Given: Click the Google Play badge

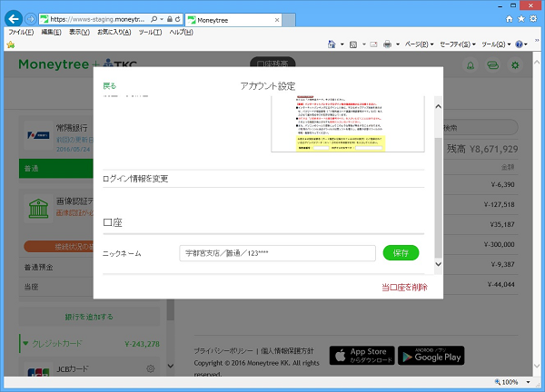Looking at the screenshot, I should click(x=431, y=355).
